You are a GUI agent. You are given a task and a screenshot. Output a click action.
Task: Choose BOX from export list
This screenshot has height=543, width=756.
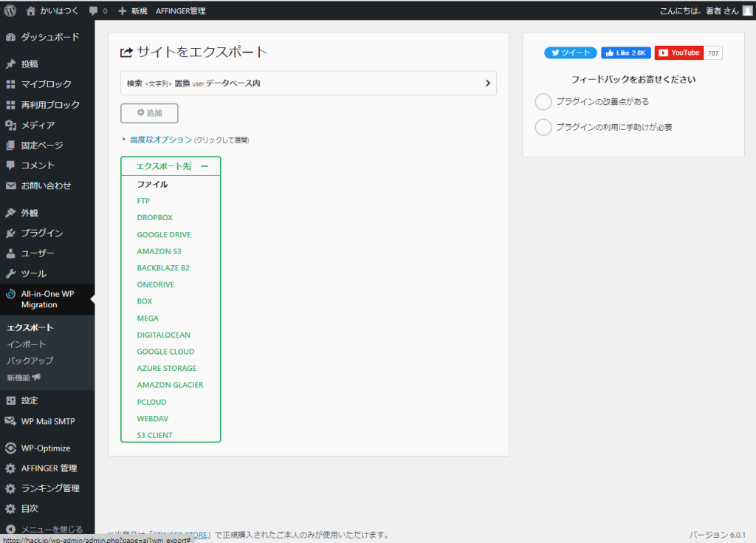click(145, 301)
